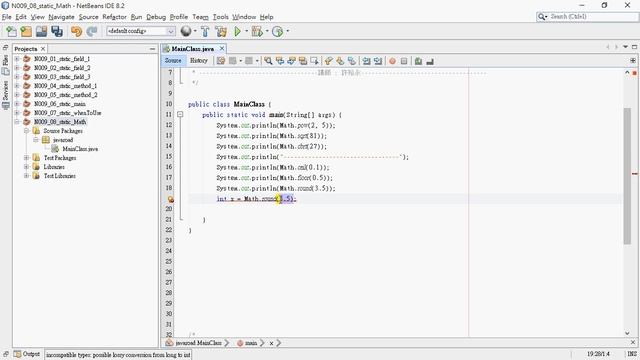This screenshot has width=640, height=360.
Task: Click the editor vertical scrollbar thumb
Action: [627, 176]
